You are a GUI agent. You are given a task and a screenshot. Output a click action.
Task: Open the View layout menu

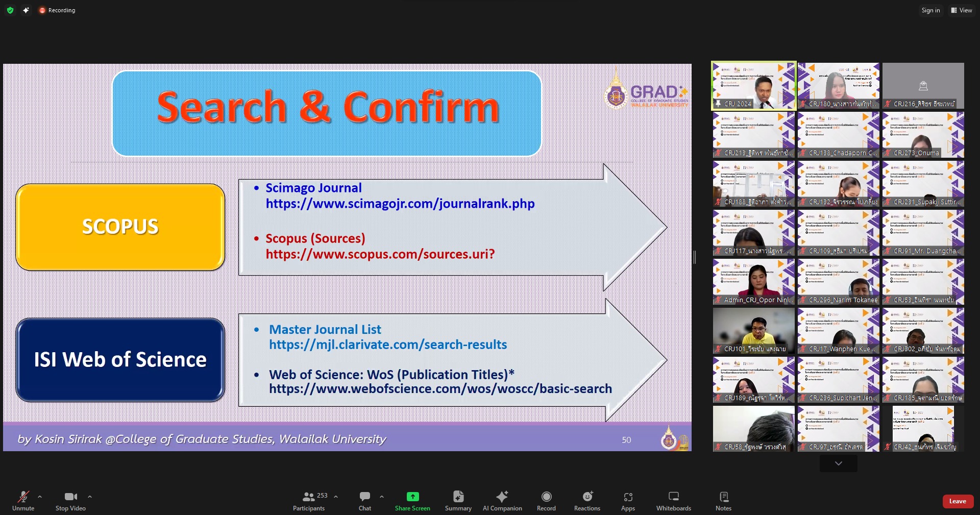pos(961,10)
